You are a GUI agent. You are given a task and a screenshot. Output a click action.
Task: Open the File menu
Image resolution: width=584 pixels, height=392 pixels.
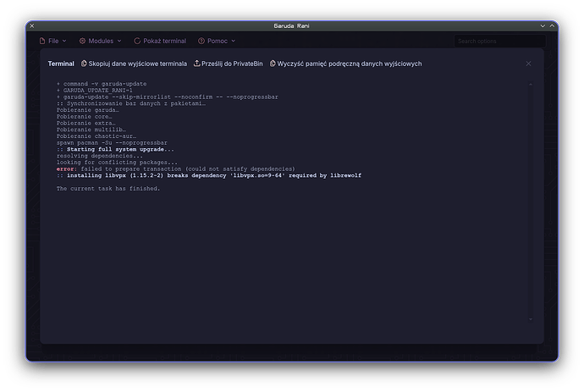pos(52,41)
